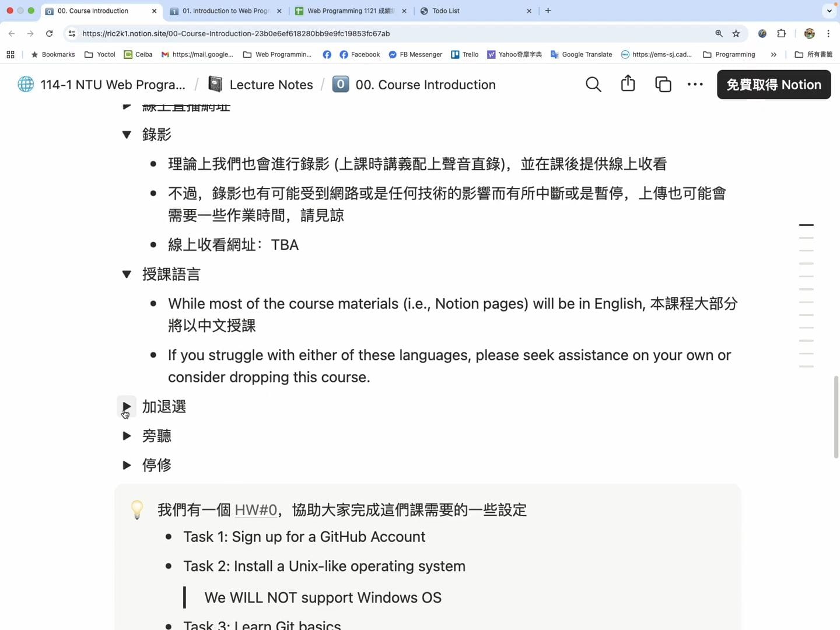Viewport: 840px width, 630px height.
Task: Open the Chrome extensions puzzle icon
Action: (x=782, y=34)
